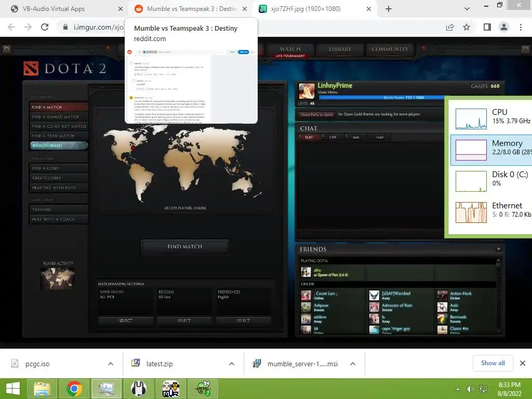Expand options for latest.zip download
This screenshot has width=532, height=399.
232,364
